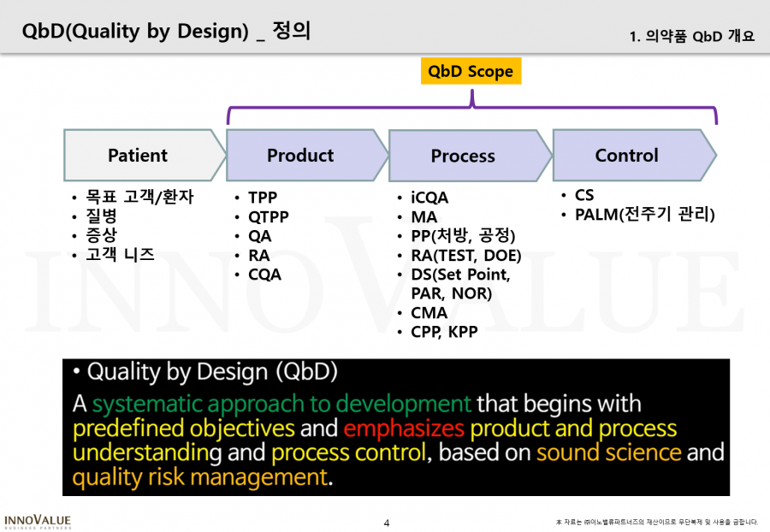Click the slide title "QbD(Quality by Design) _ 정의"
The width and height of the screenshot is (770, 532).
[x=166, y=31]
